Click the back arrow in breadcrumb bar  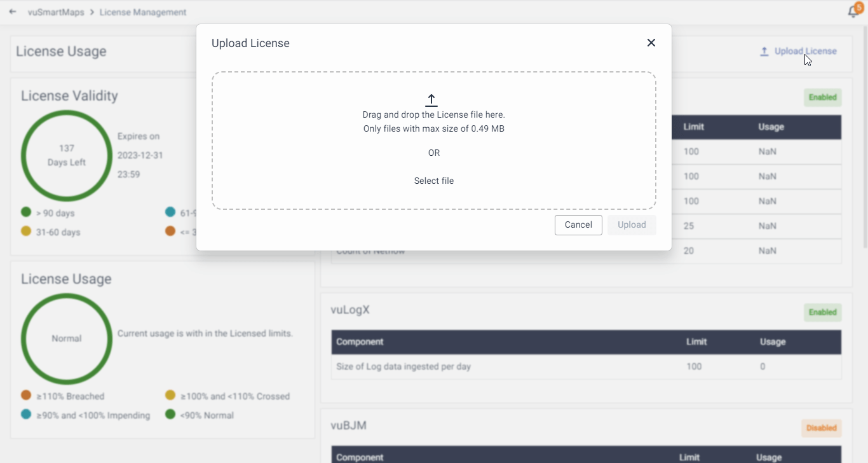13,12
